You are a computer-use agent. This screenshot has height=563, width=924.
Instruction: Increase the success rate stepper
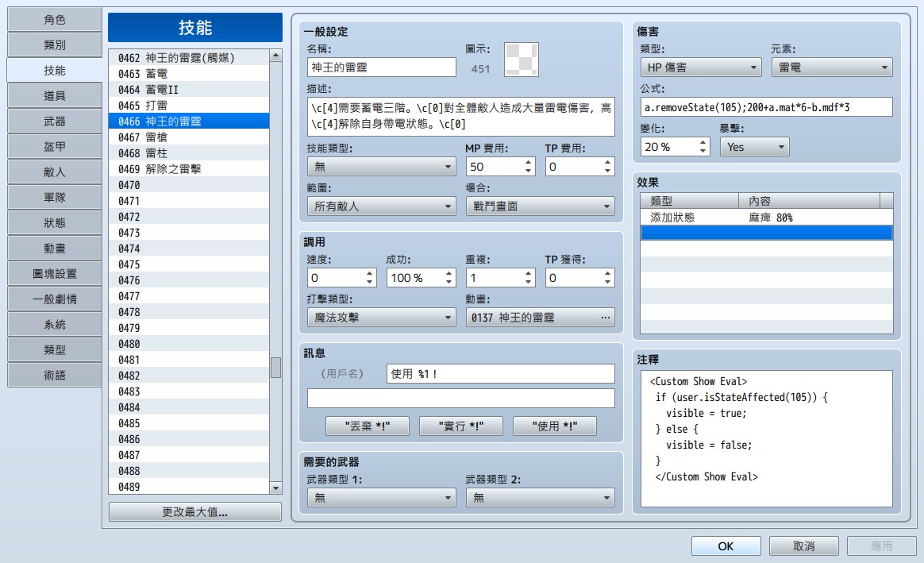pos(449,273)
